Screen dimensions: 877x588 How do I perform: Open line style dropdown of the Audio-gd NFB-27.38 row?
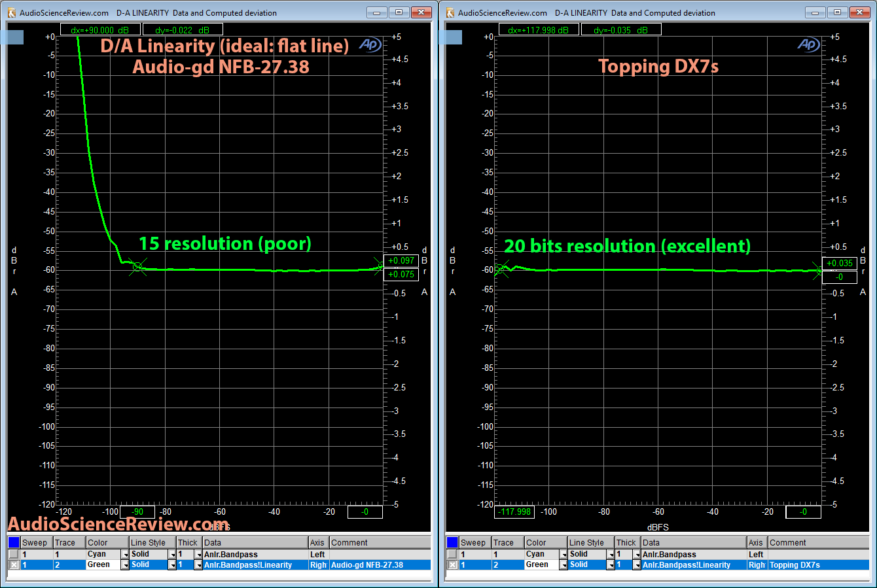coord(172,565)
